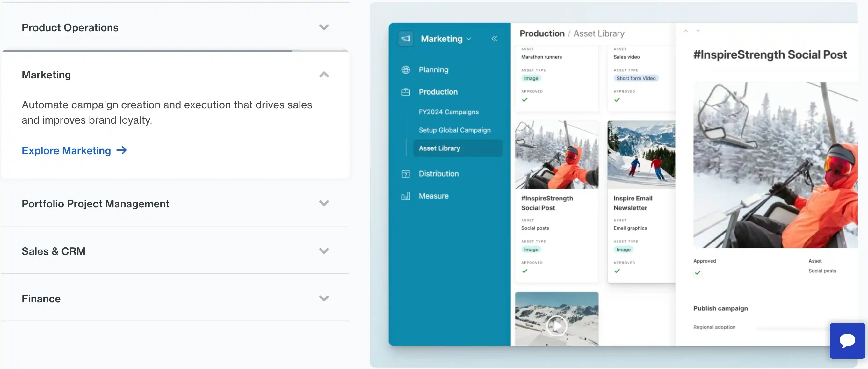868x369 pixels.
Task: Click the Short form Video tag
Action: pyautogui.click(x=636, y=78)
